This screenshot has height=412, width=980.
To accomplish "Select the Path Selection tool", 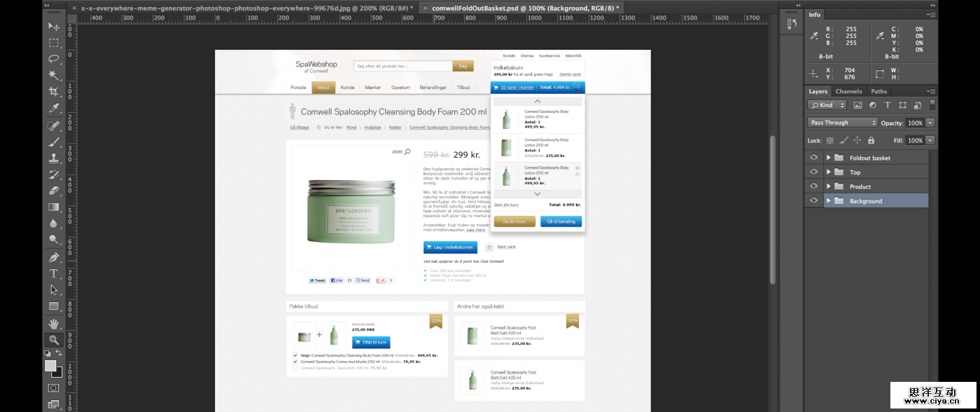I will (54, 289).
